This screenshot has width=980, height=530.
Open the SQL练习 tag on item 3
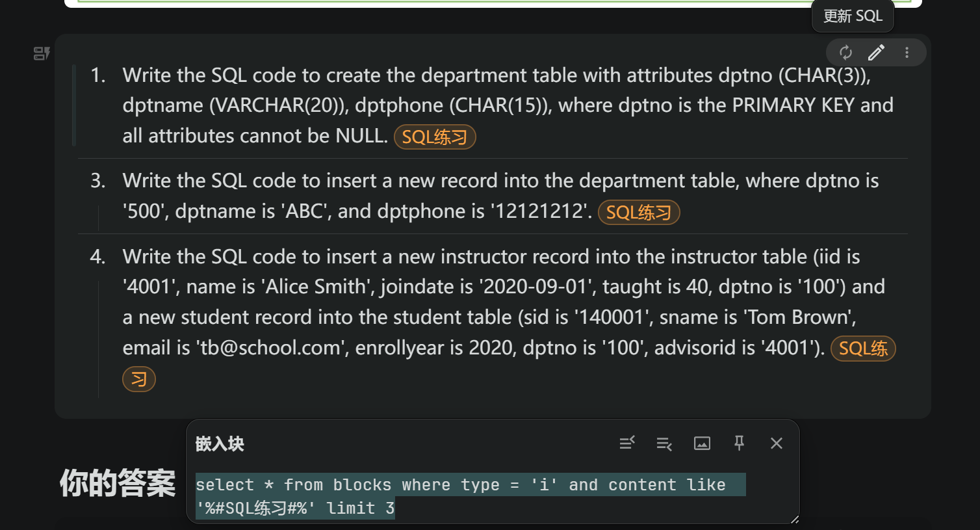click(x=639, y=213)
